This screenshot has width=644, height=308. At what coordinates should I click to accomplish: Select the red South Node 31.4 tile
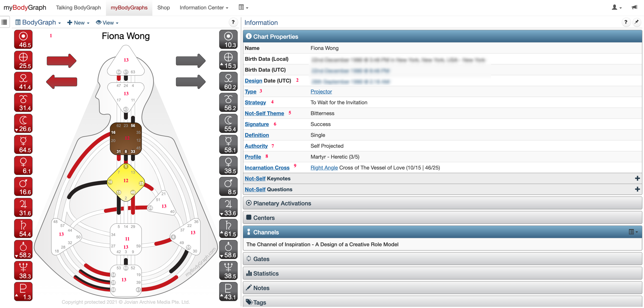tap(23, 102)
